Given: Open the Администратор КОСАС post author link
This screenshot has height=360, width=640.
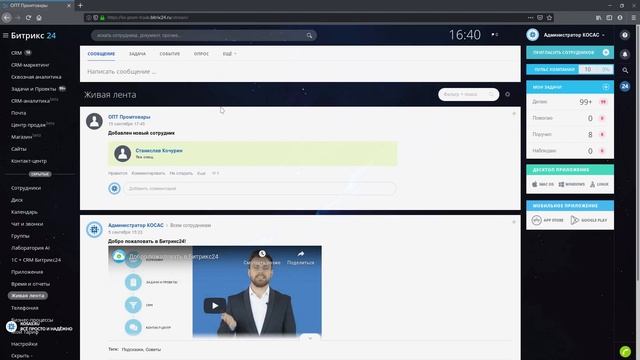Looking at the screenshot, I should (x=136, y=225).
